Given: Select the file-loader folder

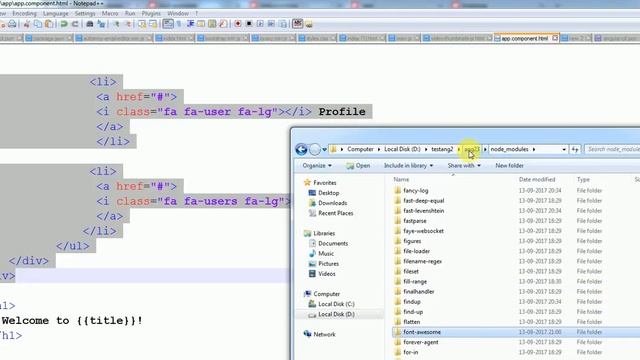Looking at the screenshot, I should (x=416, y=251).
